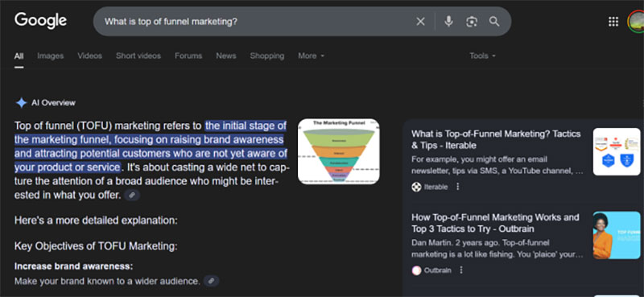Switch to the Shopping tab
This screenshot has width=644, height=297.
tap(267, 56)
